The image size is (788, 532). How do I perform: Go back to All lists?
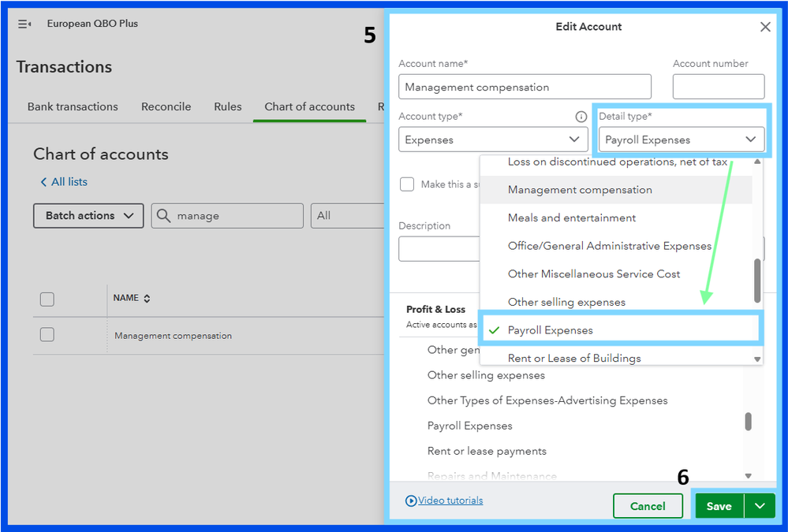click(x=69, y=182)
